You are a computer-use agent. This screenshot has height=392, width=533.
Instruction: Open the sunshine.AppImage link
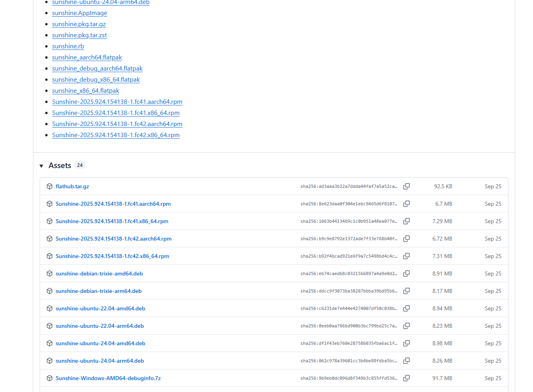[x=79, y=13]
